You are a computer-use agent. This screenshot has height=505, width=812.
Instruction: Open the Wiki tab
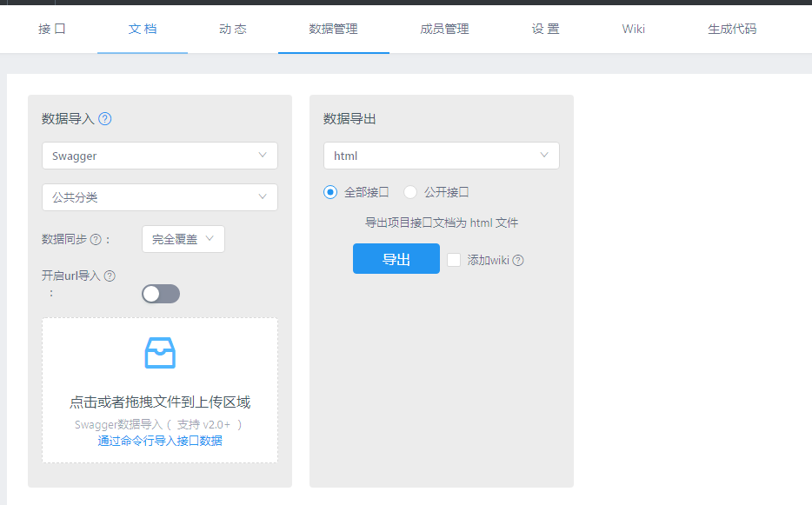[633, 29]
